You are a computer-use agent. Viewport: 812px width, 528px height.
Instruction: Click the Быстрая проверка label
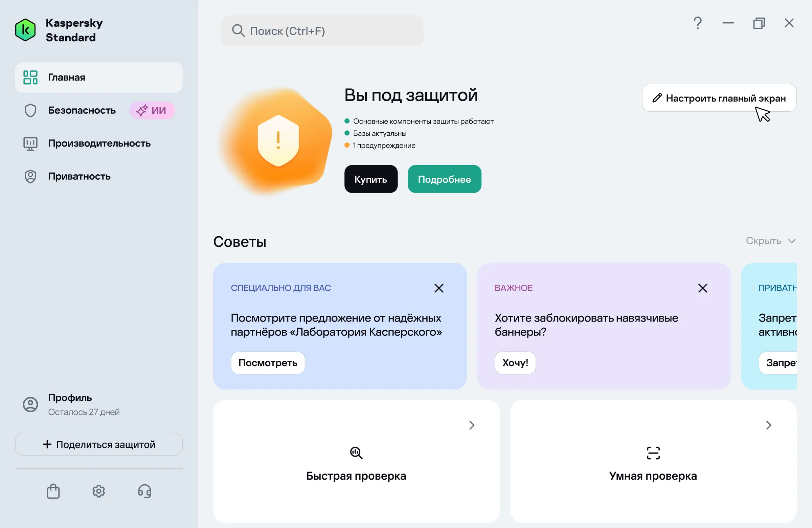(356, 476)
